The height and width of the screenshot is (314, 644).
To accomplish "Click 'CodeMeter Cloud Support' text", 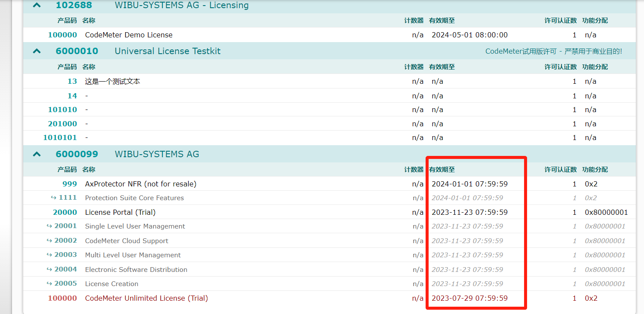I will tap(127, 241).
